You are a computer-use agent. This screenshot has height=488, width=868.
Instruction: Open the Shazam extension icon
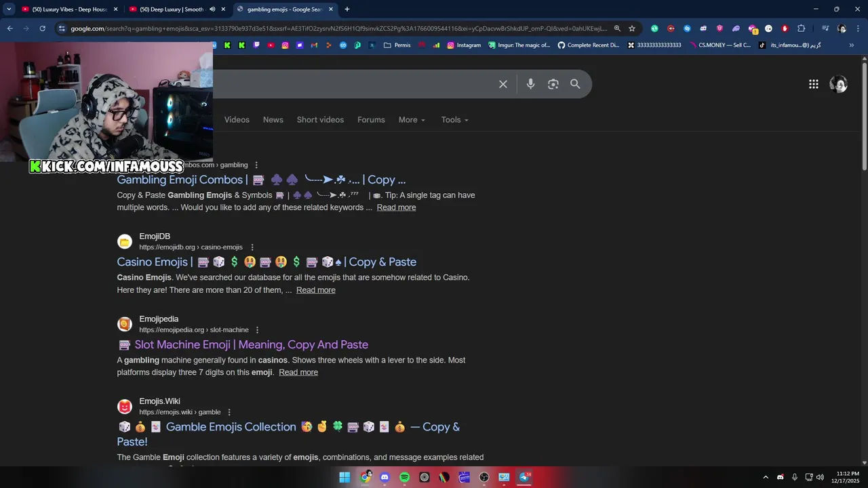coord(687,28)
